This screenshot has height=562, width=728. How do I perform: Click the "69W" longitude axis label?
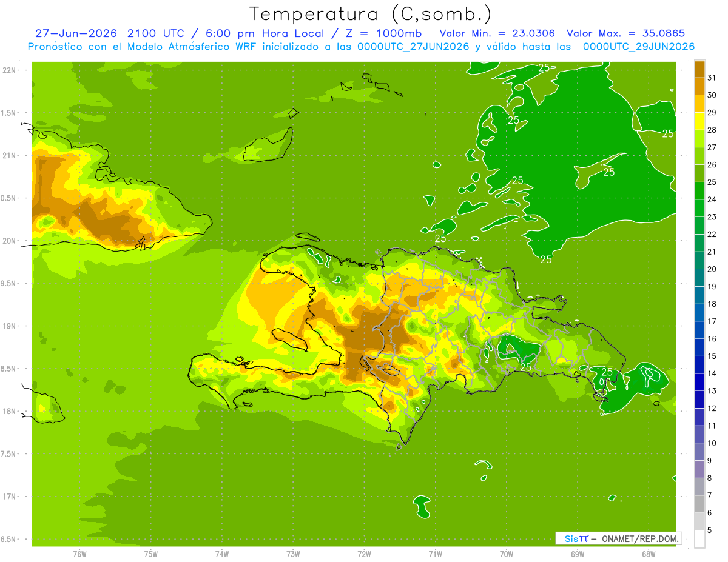(578, 554)
